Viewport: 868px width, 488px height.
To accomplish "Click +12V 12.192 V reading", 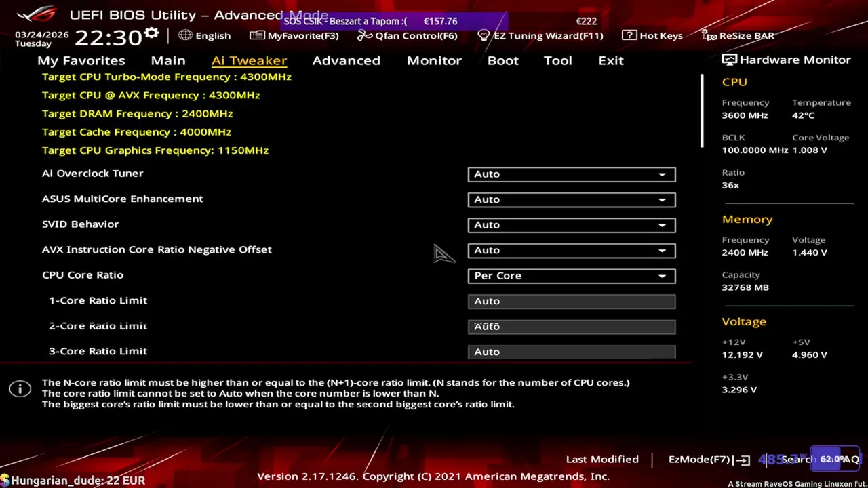I will [742, 354].
